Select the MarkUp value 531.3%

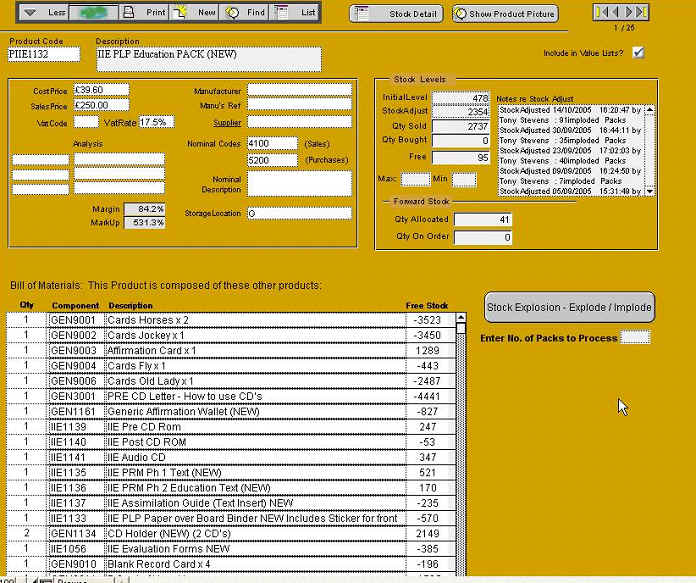click(145, 222)
